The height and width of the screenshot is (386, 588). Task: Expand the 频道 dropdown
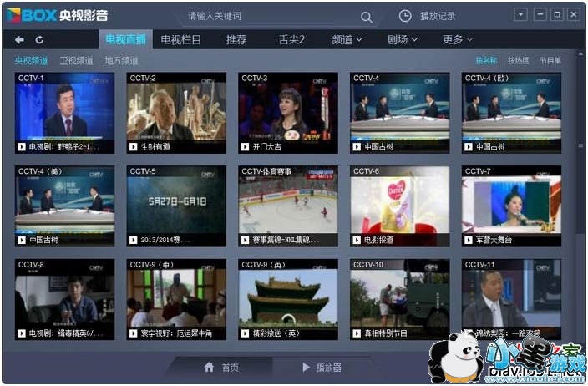[x=347, y=39]
